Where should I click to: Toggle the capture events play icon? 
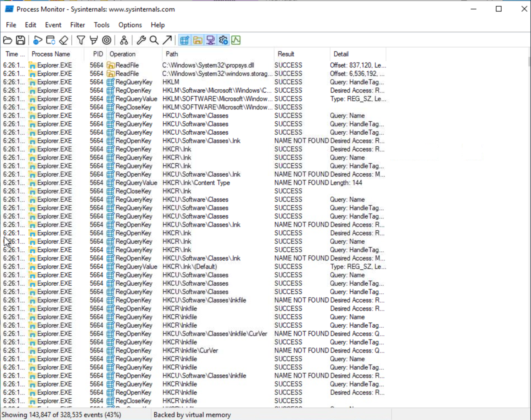pos(38,40)
